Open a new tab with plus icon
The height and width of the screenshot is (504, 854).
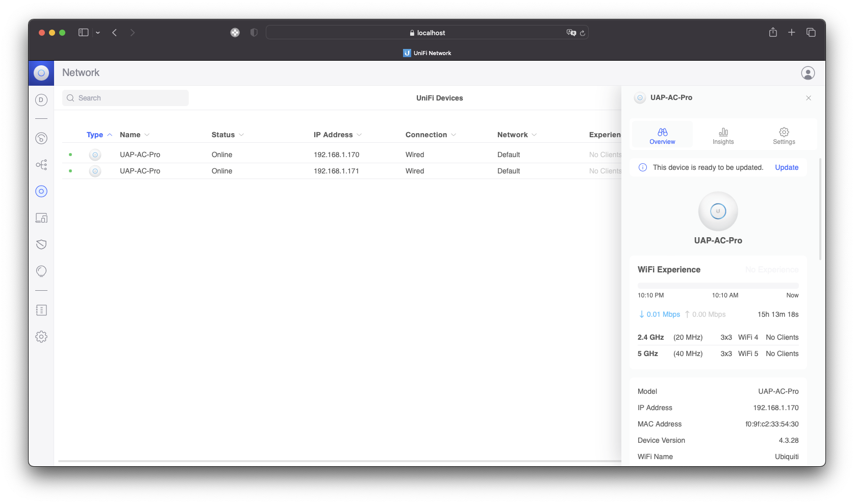click(x=791, y=33)
